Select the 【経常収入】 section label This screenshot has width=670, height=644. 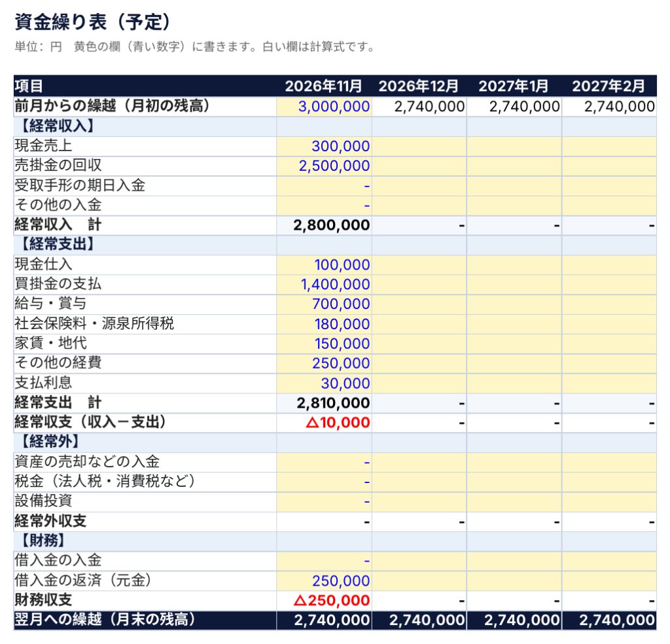point(58,126)
